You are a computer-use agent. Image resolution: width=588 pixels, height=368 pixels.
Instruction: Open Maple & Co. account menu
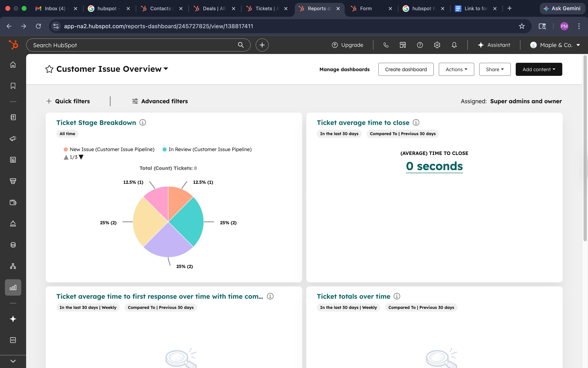555,45
